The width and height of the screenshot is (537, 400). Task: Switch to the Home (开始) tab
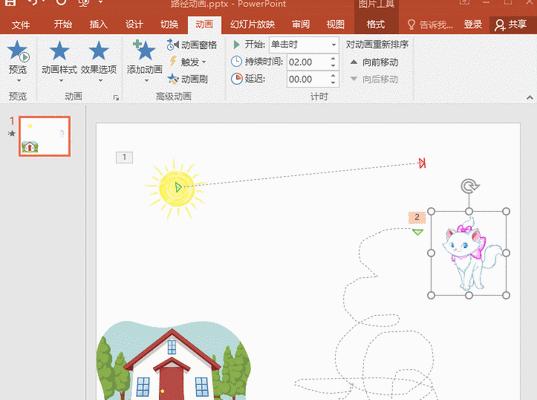point(63,24)
